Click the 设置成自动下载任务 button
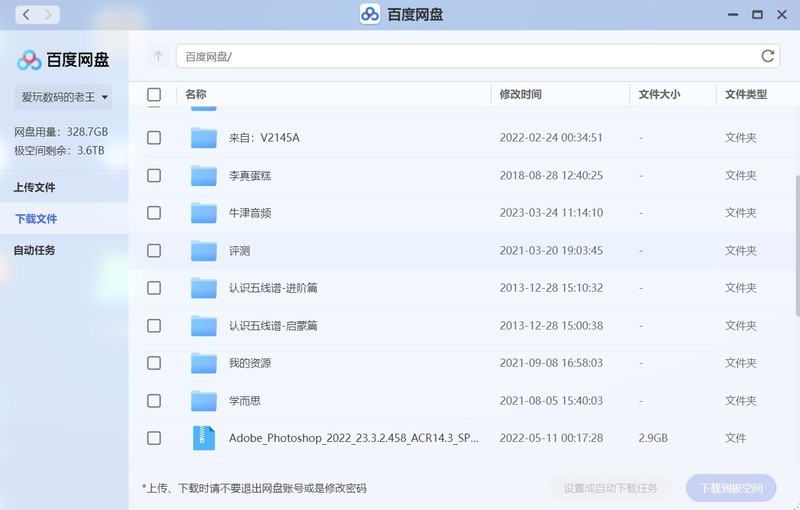 click(x=610, y=488)
